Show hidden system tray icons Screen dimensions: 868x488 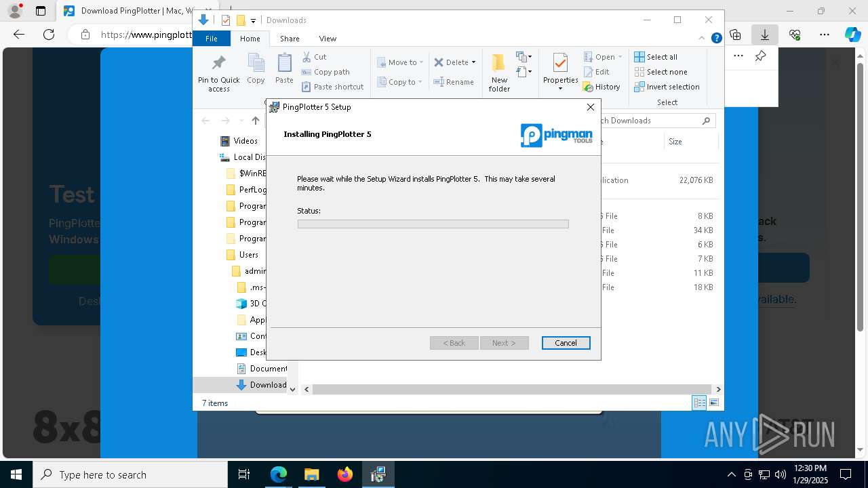731,474
